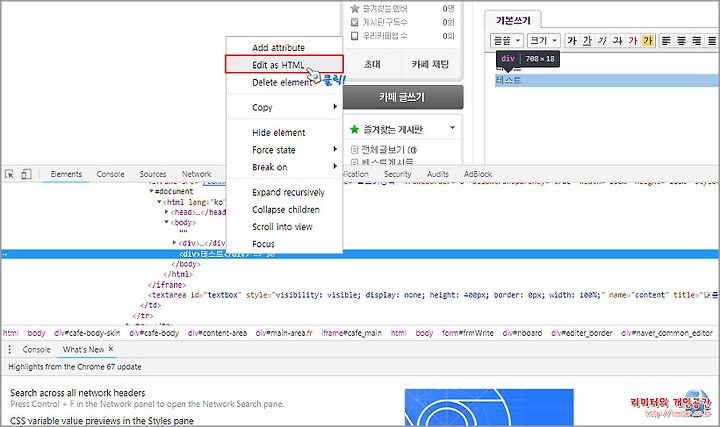
Task: Open the drawer Console tab
Action: click(36, 349)
